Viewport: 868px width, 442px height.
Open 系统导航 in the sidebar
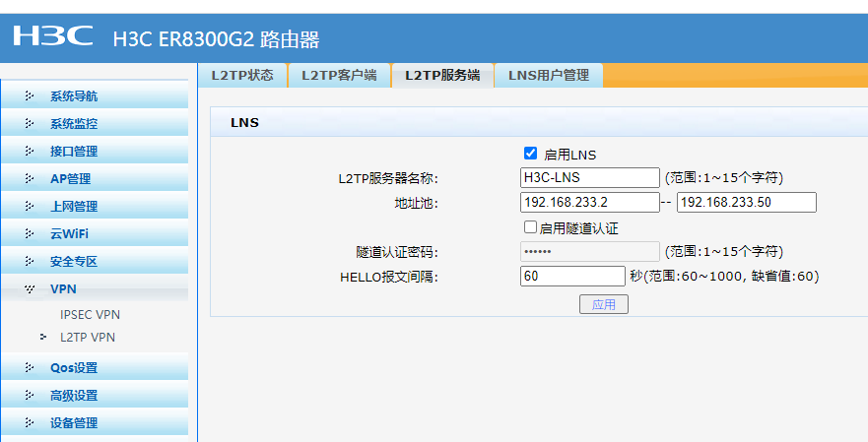(95, 96)
